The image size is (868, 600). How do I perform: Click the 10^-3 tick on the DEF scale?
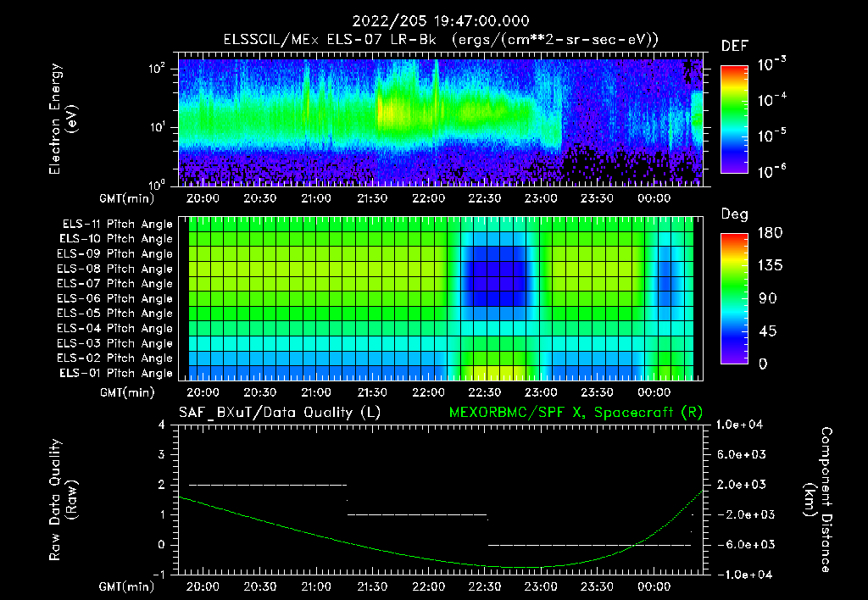pos(771,64)
